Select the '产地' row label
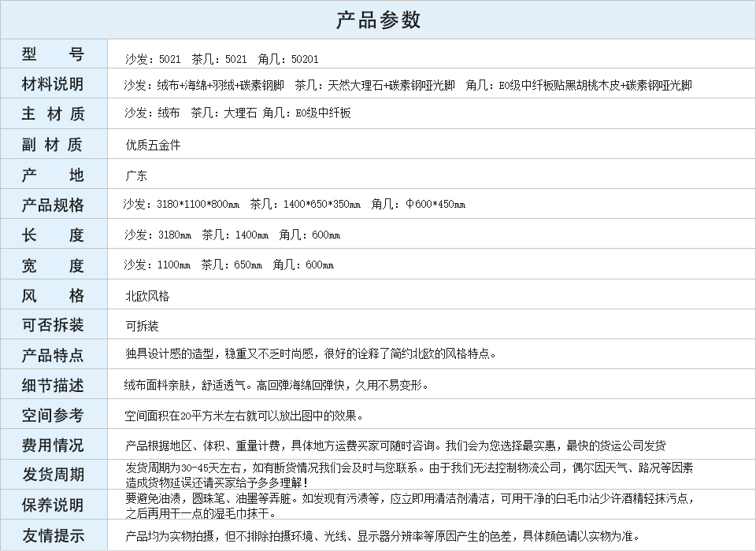The height and width of the screenshot is (551, 756). [53, 175]
